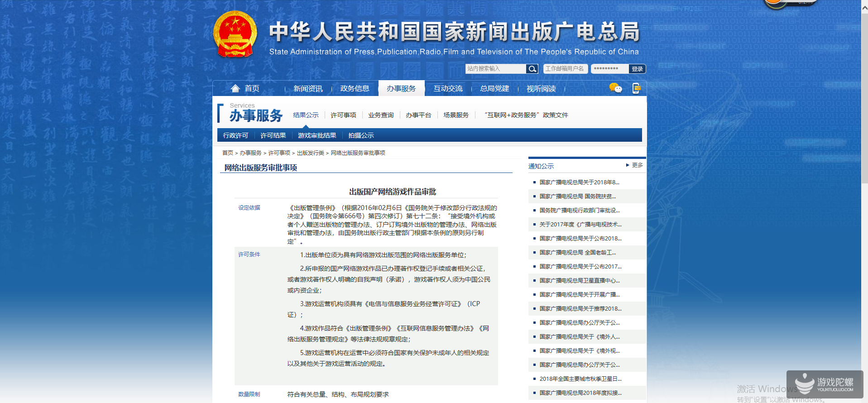
Task: Click the site search magnifier icon
Action: 532,69
